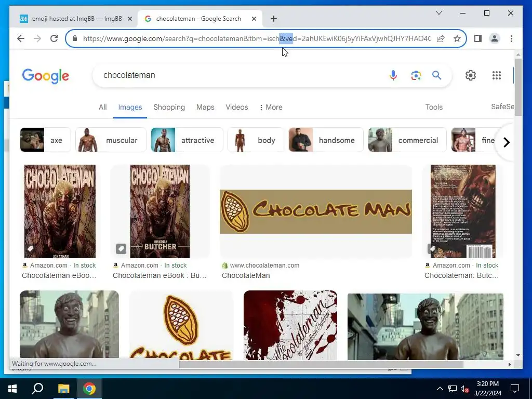The width and height of the screenshot is (532, 399).
Task: Expand the More search categories menu
Action: 271,107
